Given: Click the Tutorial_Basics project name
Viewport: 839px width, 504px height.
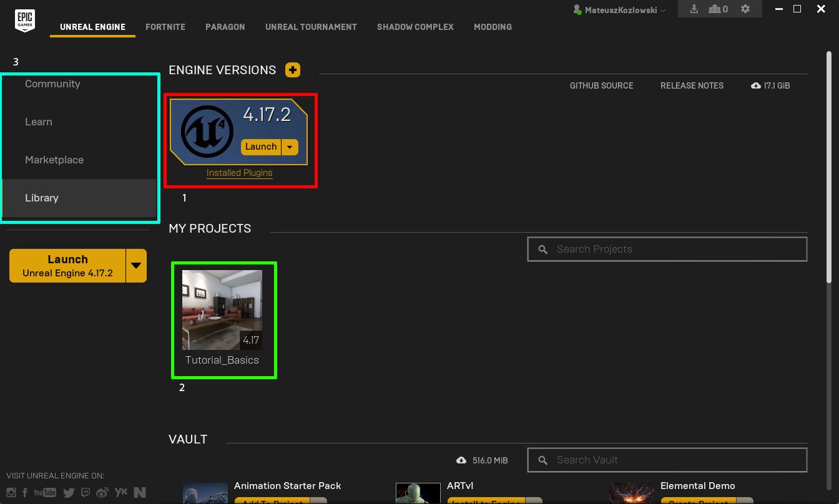Looking at the screenshot, I should coord(222,360).
